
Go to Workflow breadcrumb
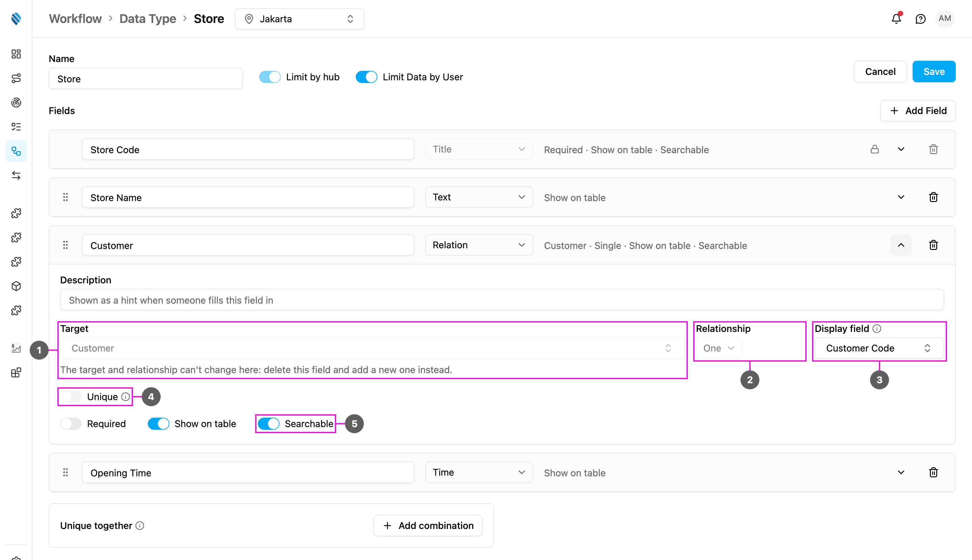(x=75, y=19)
